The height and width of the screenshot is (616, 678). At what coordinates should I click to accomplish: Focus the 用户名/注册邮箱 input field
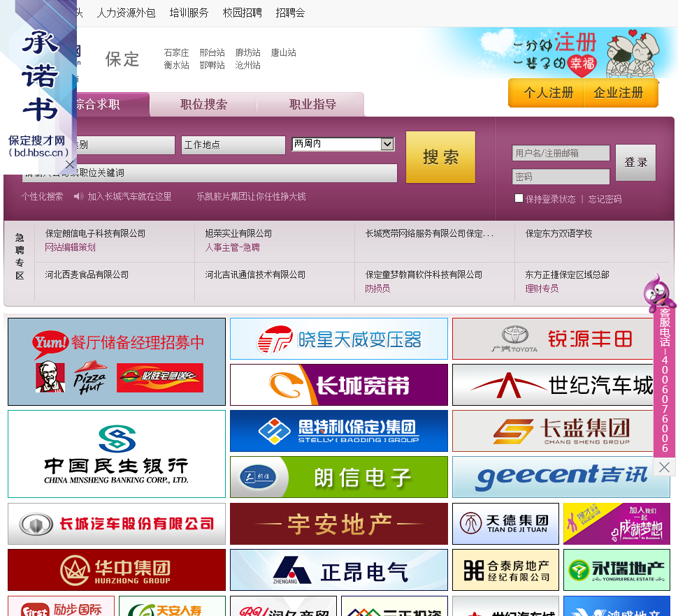click(561, 153)
